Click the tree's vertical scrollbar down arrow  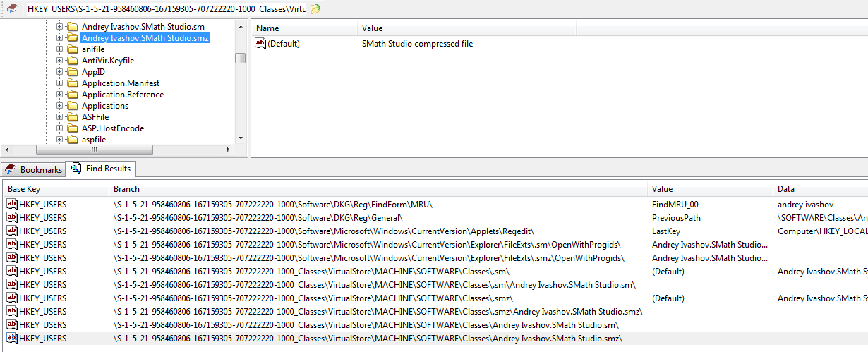[241, 139]
